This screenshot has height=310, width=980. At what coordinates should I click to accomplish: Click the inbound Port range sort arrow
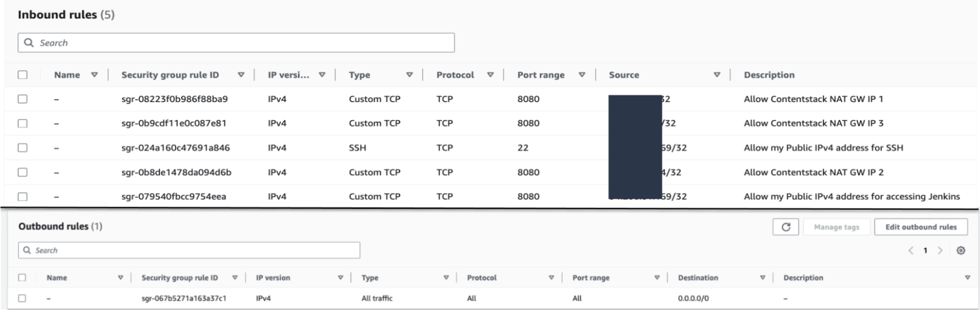pyautogui.click(x=582, y=75)
